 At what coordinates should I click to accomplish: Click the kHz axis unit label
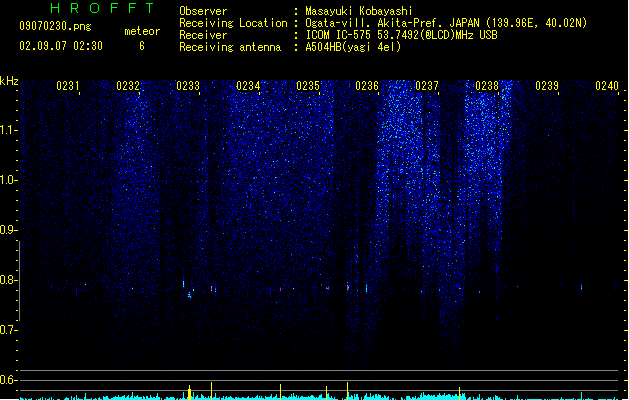(9, 81)
